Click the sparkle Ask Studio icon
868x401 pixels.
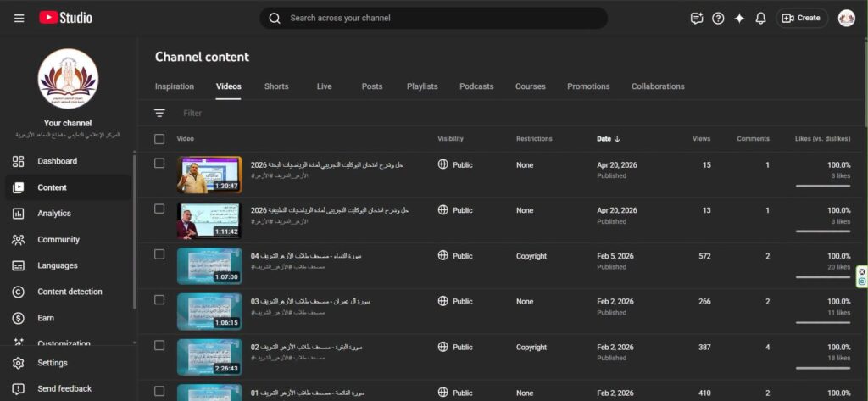(739, 19)
